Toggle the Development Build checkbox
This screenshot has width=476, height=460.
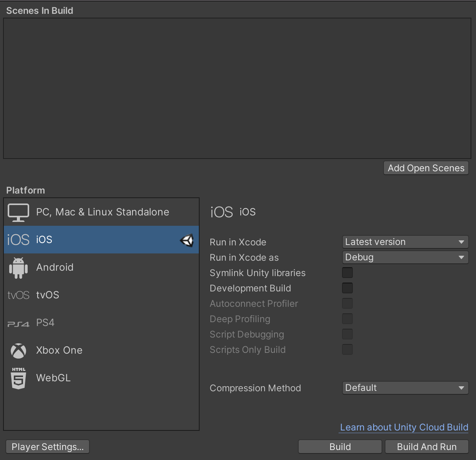click(347, 288)
